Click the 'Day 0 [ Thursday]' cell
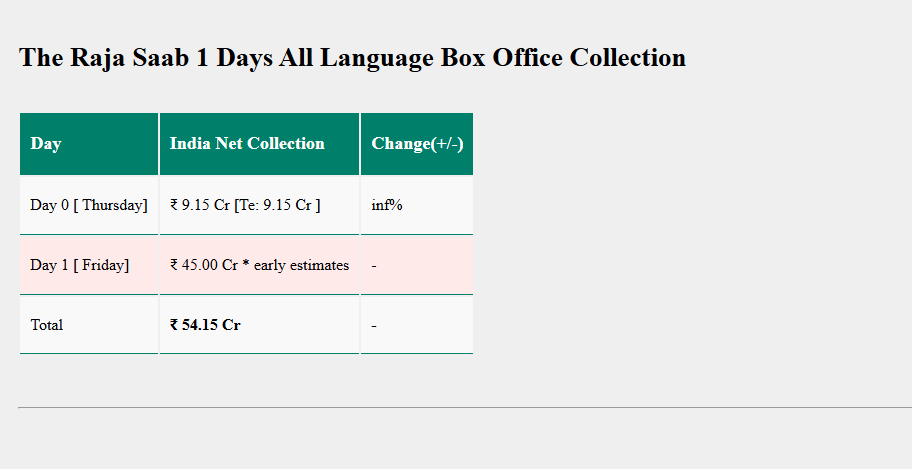 pos(89,205)
